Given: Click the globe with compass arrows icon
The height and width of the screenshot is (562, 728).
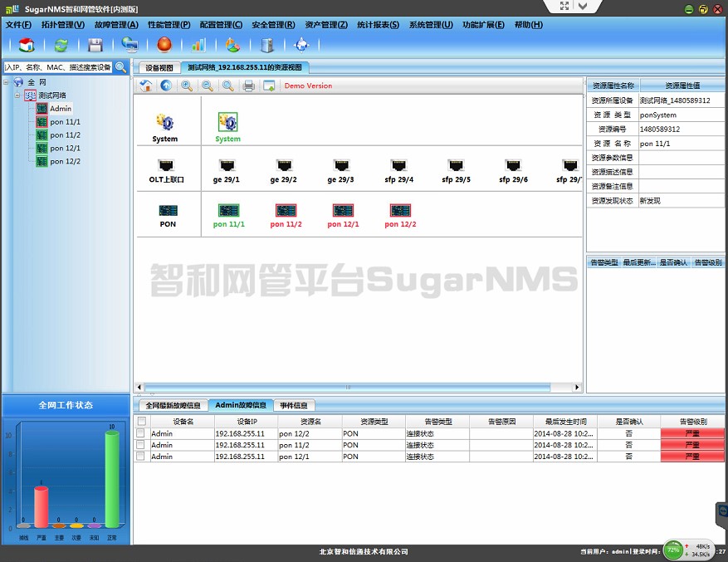Looking at the screenshot, I should click(x=301, y=45).
